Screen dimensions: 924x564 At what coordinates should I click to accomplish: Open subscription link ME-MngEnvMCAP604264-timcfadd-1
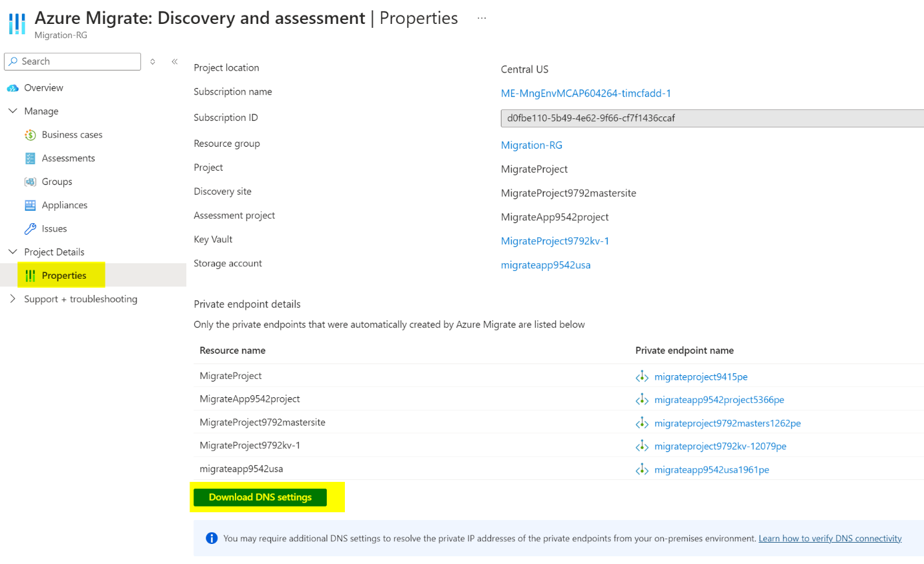click(586, 93)
